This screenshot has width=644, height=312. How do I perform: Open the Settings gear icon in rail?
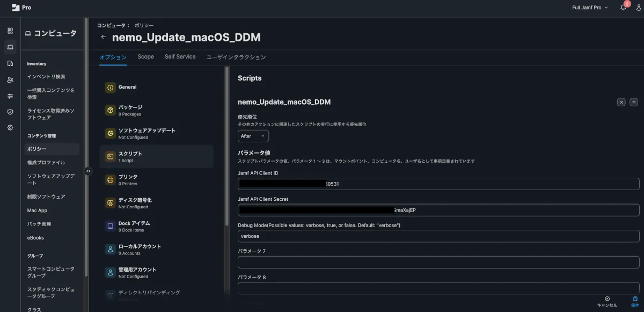10,128
